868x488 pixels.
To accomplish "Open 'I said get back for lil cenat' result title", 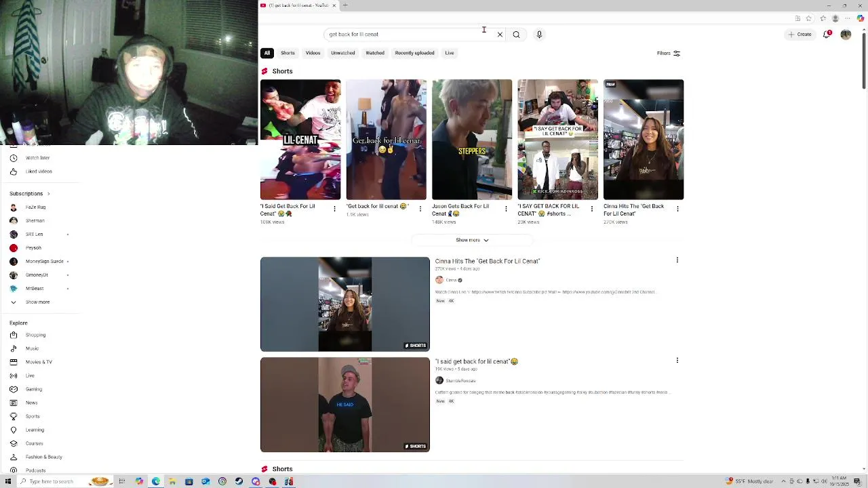I will [x=476, y=361].
